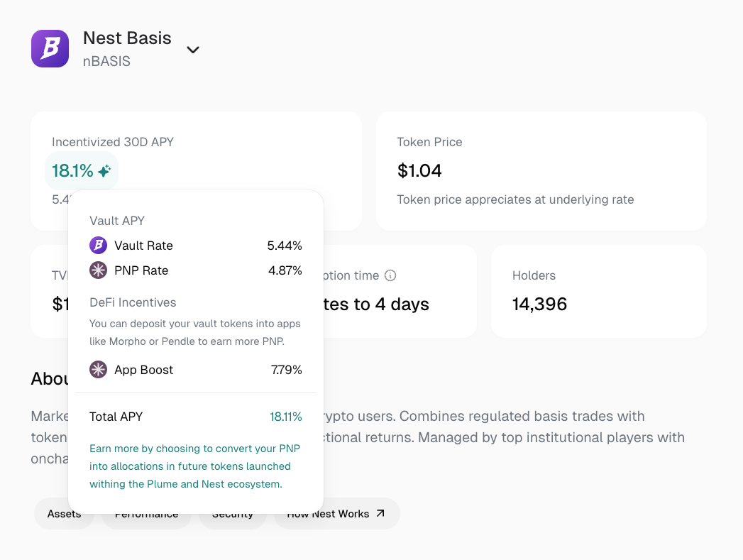Open the Assets tab
Viewport: 743px width, 560px height.
tap(64, 514)
